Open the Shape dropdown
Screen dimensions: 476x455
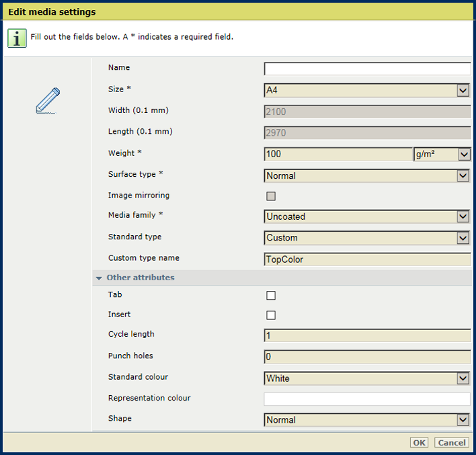coord(367,420)
